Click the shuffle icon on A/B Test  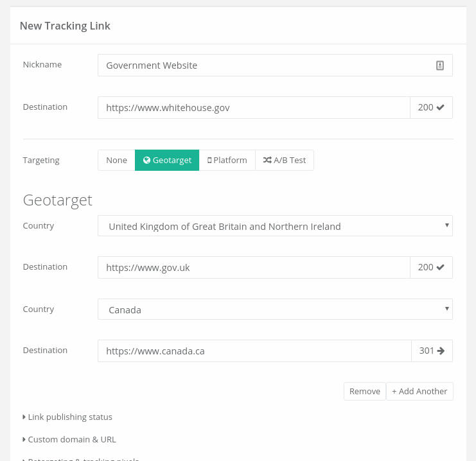[x=267, y=161]
